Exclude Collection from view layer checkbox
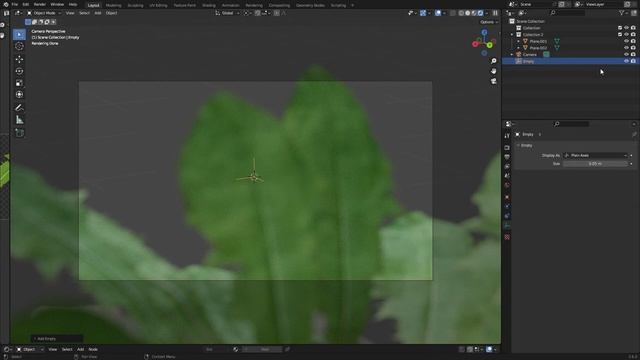The height and width of the screenshot is (360, 640). pyautogui.click(x=620, y=28)
